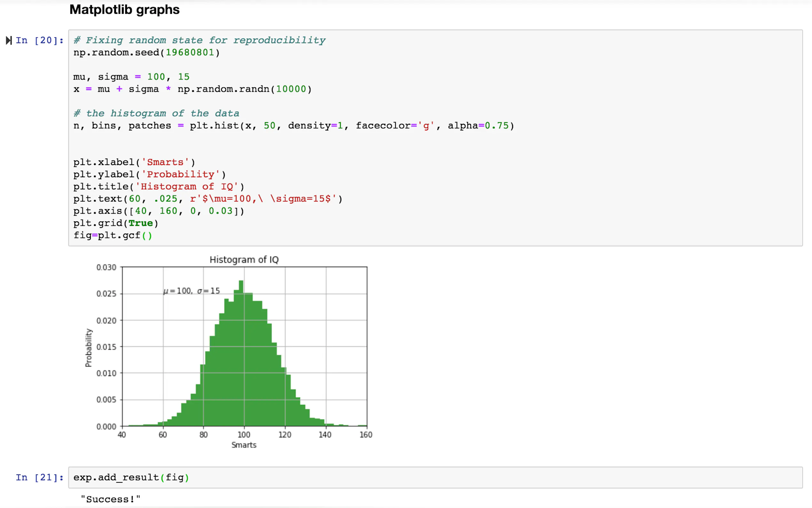The height and width of the screenshot is (508, 812).
Task: Click the plt.grid(True) line
Action: coord(115,223)
